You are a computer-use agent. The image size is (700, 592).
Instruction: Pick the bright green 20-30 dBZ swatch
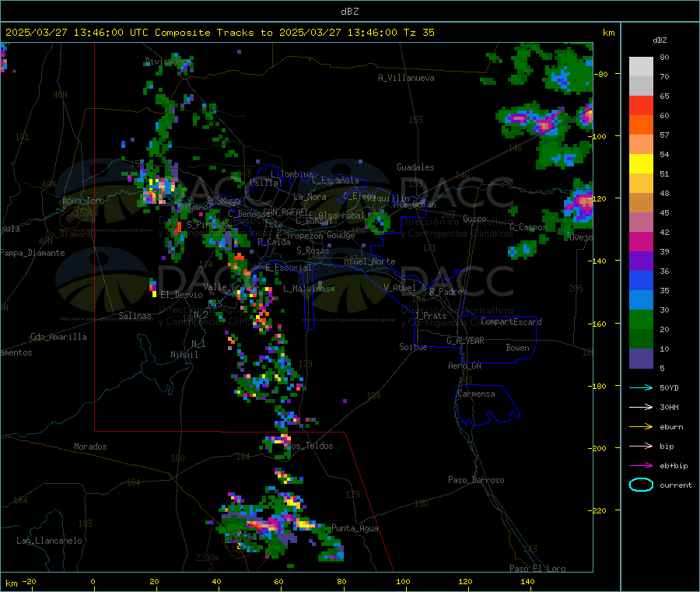pyautogui.click(x=641, y=319)
